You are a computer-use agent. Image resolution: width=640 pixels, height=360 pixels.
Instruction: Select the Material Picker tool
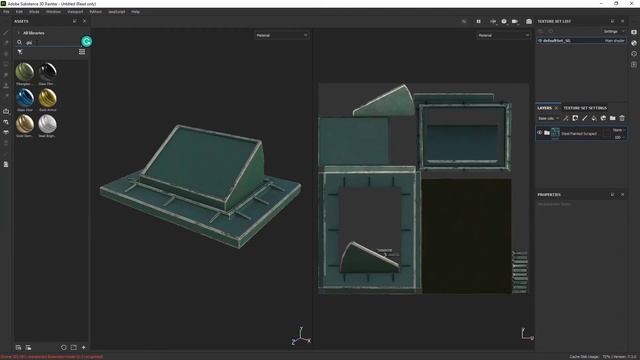point(6,96)
